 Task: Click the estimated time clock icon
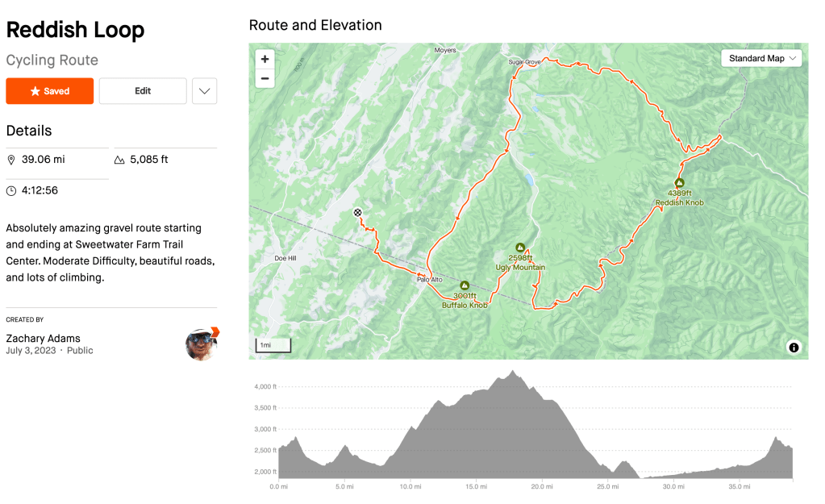11,191
